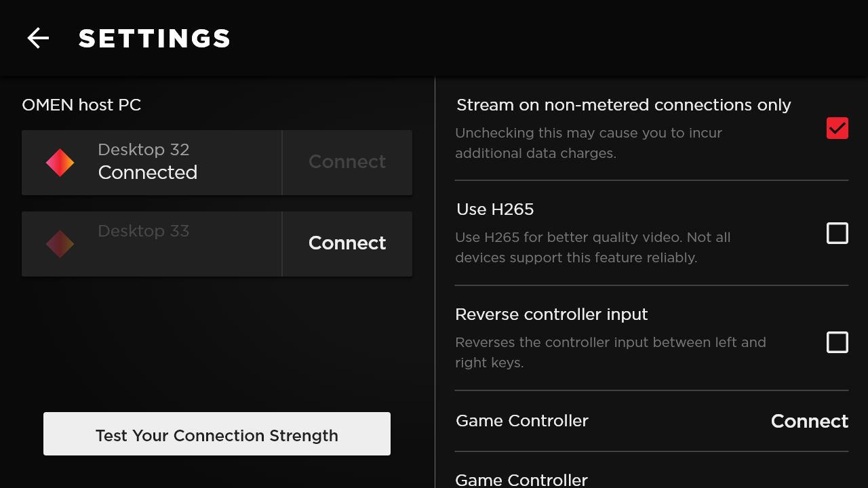Select the Desktop 32 Connected entry
The width and height of the screenshot is (868, 488).
point(148,162)
